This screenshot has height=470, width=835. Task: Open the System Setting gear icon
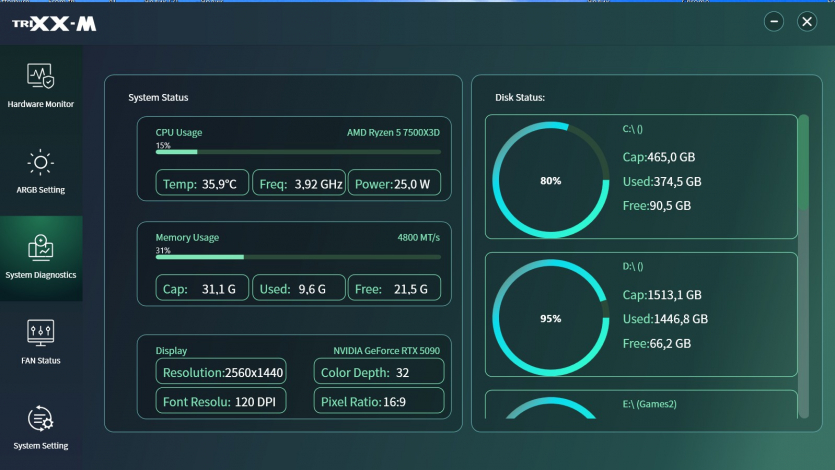(x=41, y=417)
